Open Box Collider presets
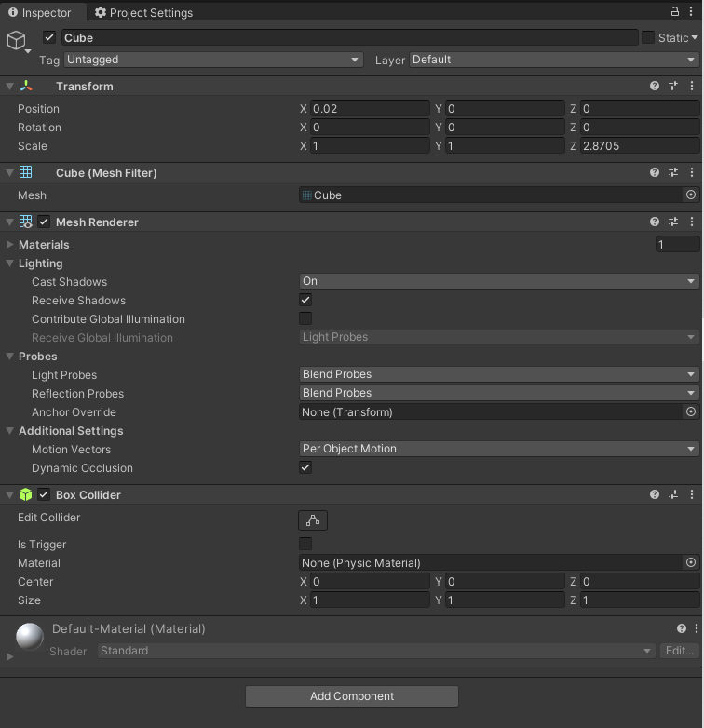 (x=673, y=494)
